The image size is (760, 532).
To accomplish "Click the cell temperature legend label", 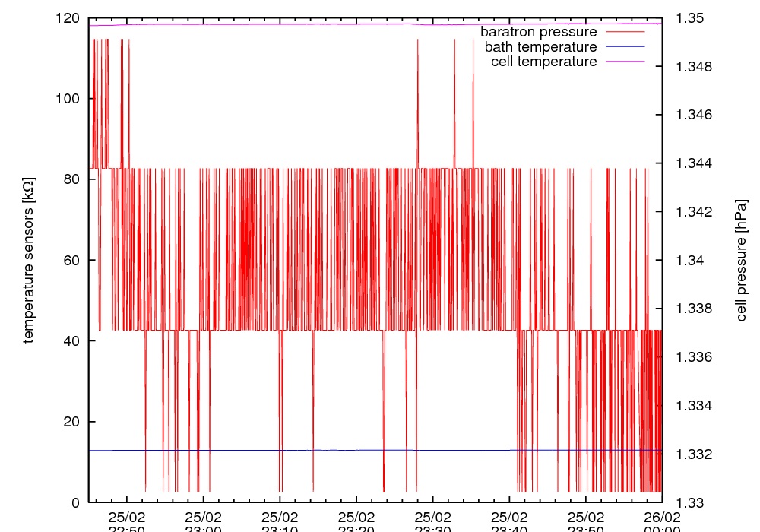I will pos(543,62).
